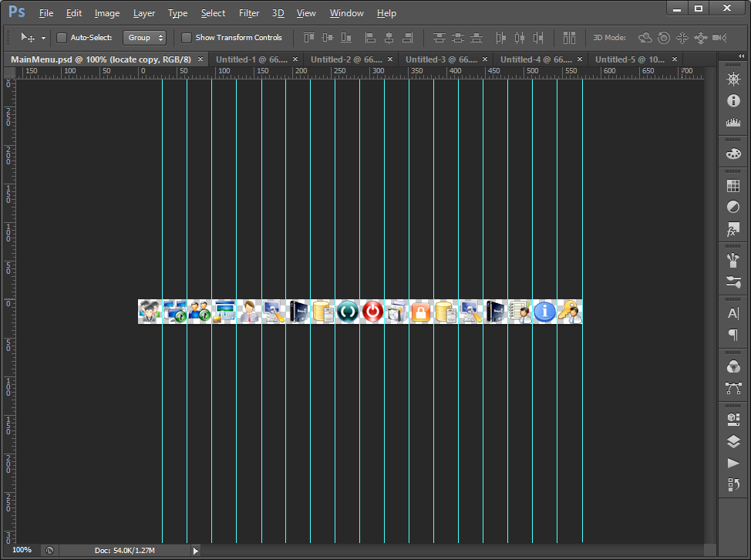Screen dimensions: 751x560
Task: Open the Color palette panel icon
Action: tap(733, 154)
